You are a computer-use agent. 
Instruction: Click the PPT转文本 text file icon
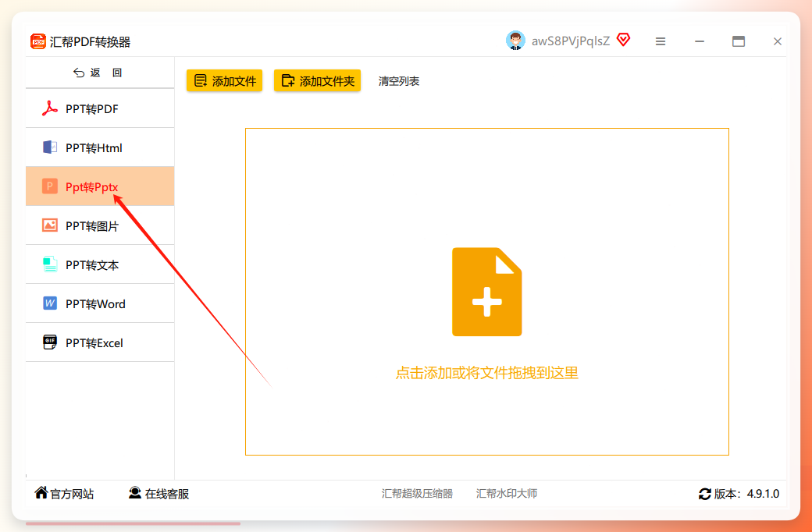click(50, 264)
